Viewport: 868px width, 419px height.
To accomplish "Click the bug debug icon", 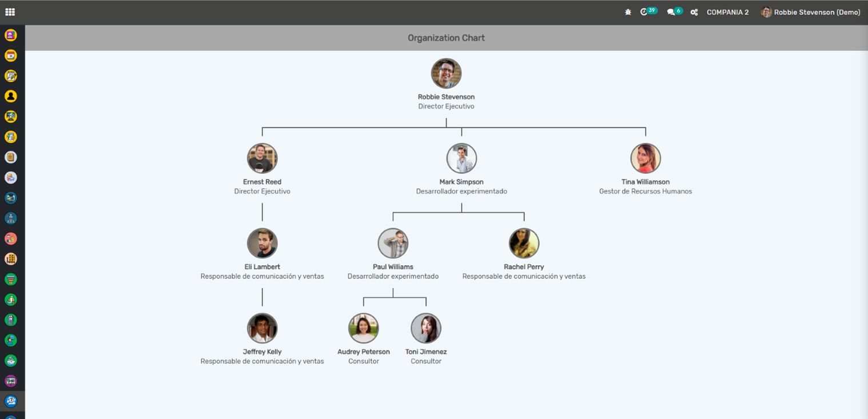I will (x=628, y=12).
